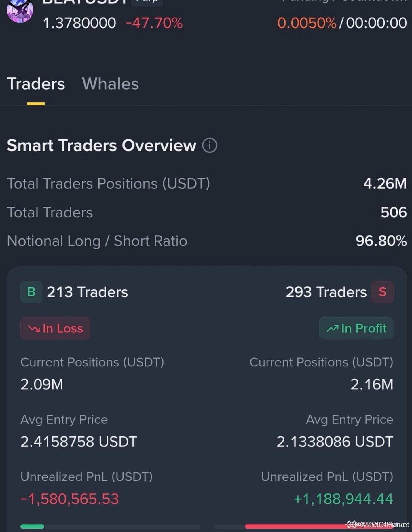Select the 293 Traders short-side label
This screenshot has height=532, width=412.
coord(326,292)
